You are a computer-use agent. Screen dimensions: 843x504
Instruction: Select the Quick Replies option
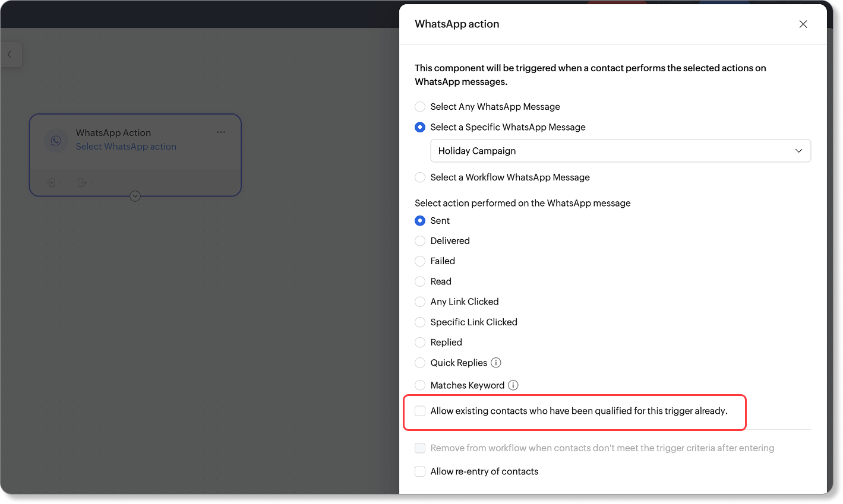(x=420, y=363)
